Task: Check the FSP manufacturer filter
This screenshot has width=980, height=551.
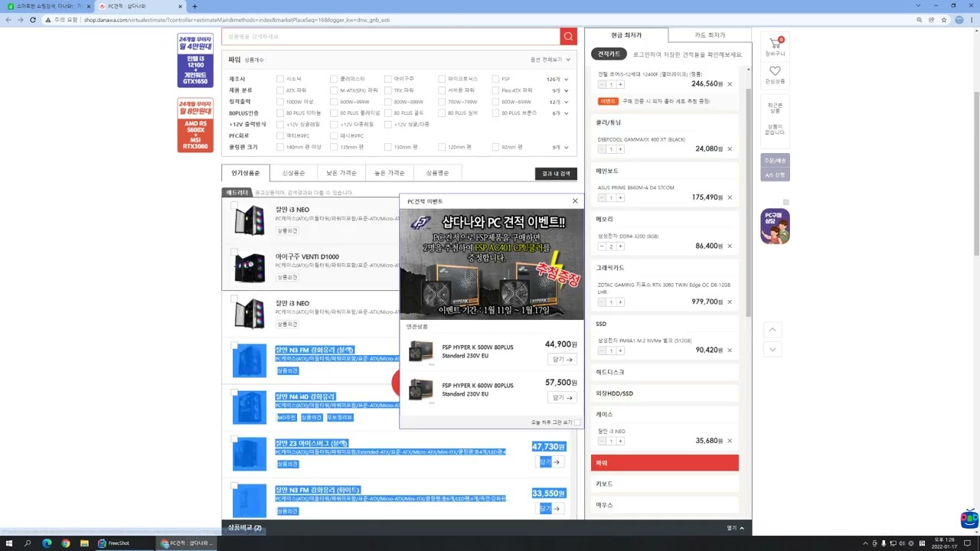Action: click(x=496, y=79)
